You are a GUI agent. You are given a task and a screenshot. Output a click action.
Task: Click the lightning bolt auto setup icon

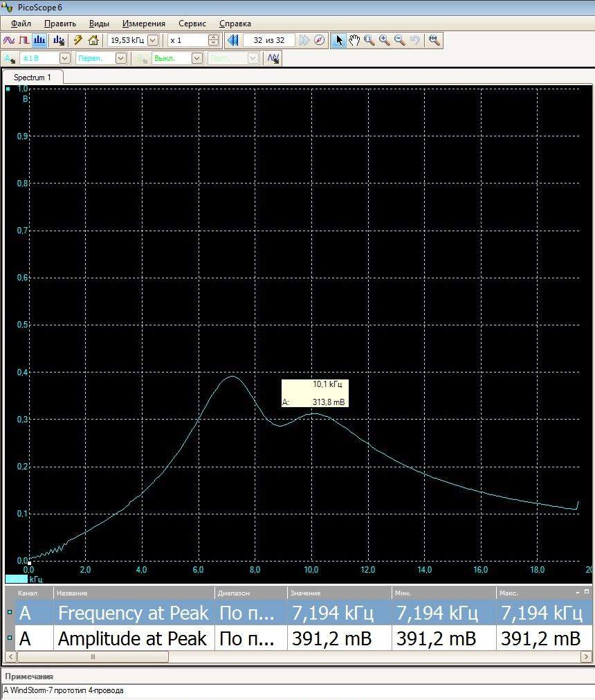78,40
